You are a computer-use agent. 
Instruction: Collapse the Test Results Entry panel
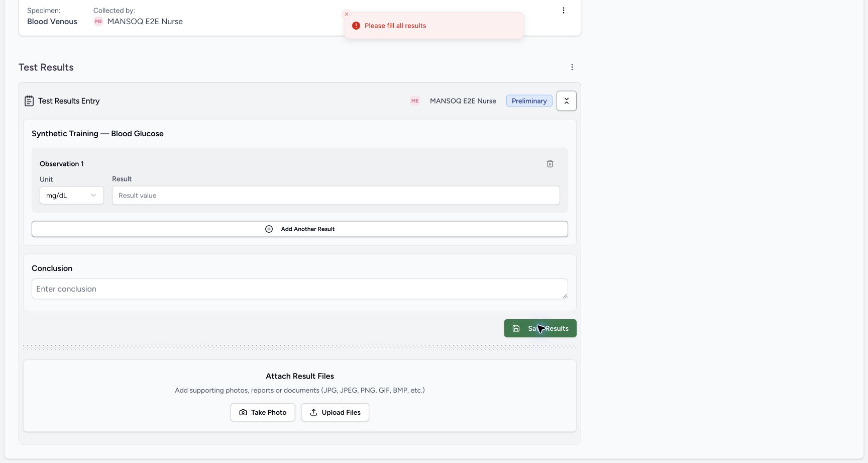567,101
